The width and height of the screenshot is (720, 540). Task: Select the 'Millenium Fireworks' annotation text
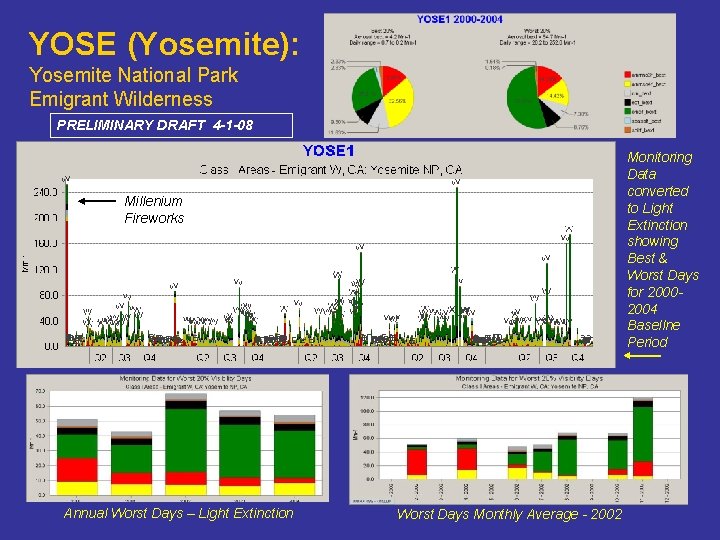click(154, 209)
